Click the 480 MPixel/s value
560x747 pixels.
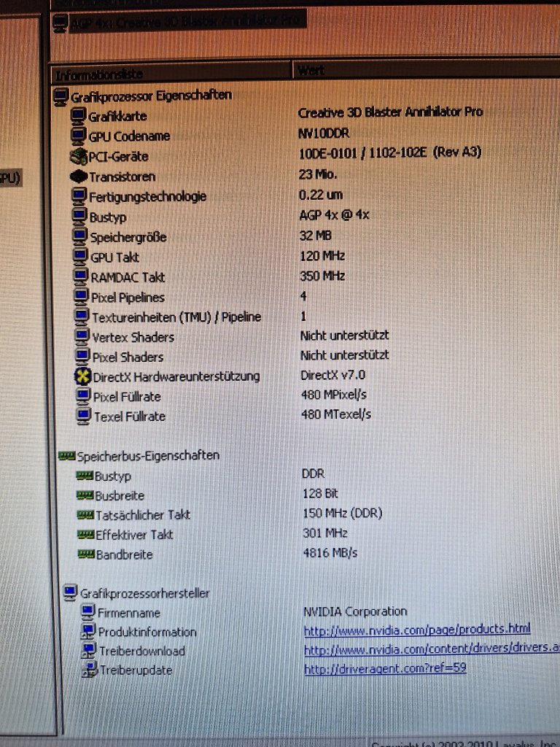tap(334, 395)
